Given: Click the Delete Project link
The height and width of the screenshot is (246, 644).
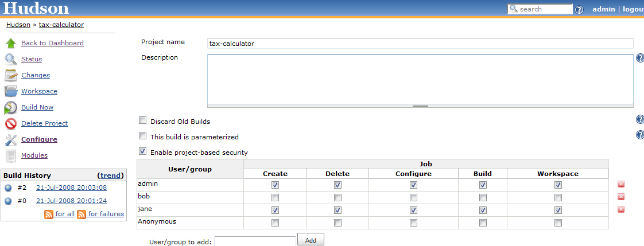Looking at the screenshot, I should coord(45,123).
